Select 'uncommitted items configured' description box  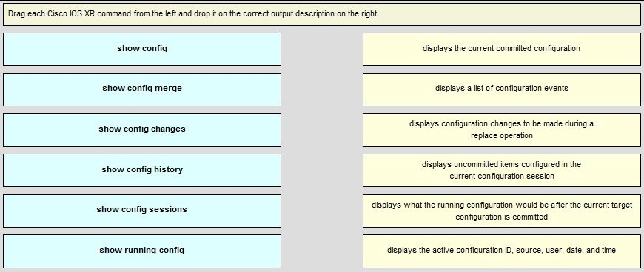(501, 170)
